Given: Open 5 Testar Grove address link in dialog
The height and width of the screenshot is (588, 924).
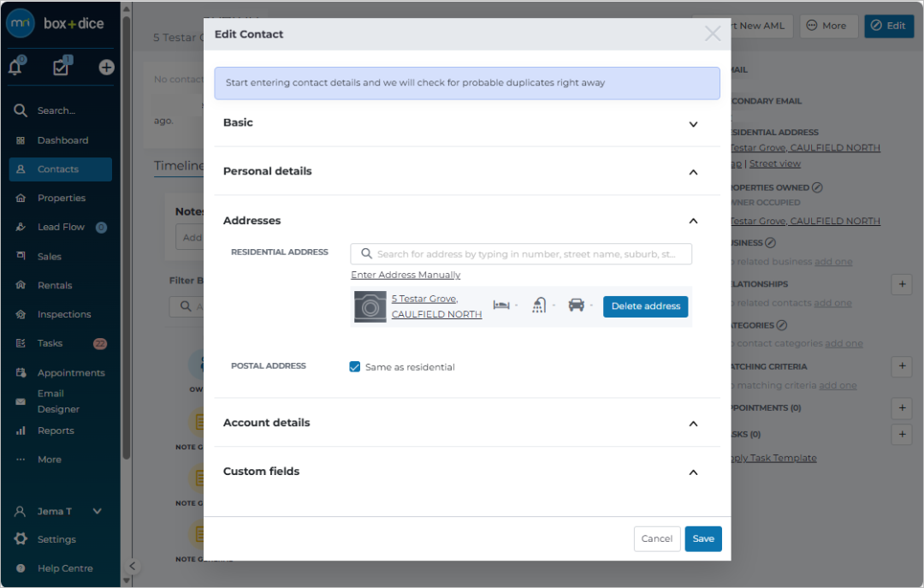Looking at the screenshot, I should pyautogui.click(x=436, y=306).
